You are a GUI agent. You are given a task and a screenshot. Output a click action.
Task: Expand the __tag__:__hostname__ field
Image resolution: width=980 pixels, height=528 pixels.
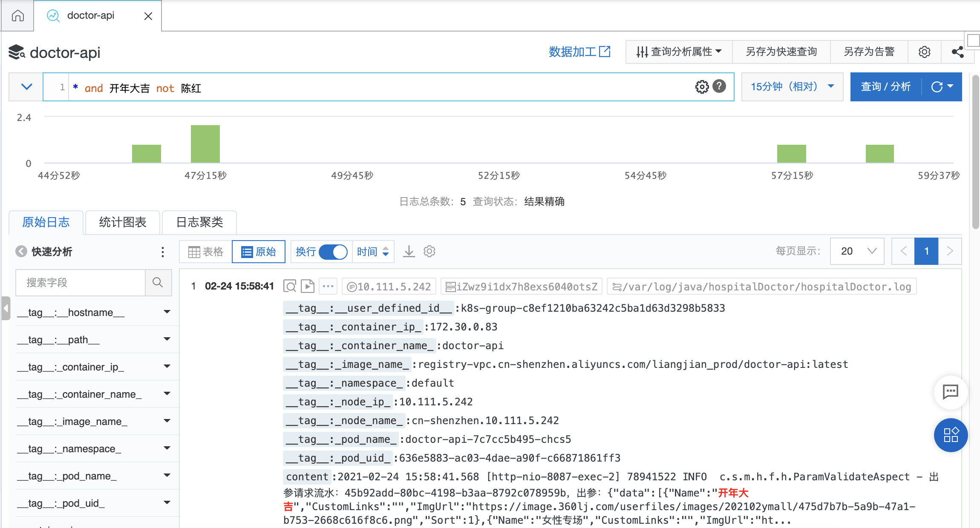tap(167, 312)
